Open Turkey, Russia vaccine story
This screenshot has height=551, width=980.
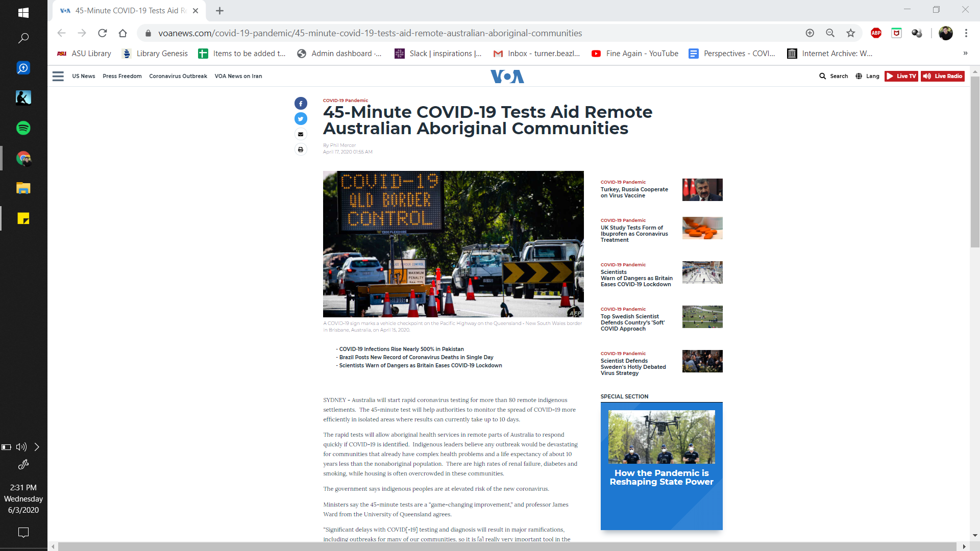(634, 192)
